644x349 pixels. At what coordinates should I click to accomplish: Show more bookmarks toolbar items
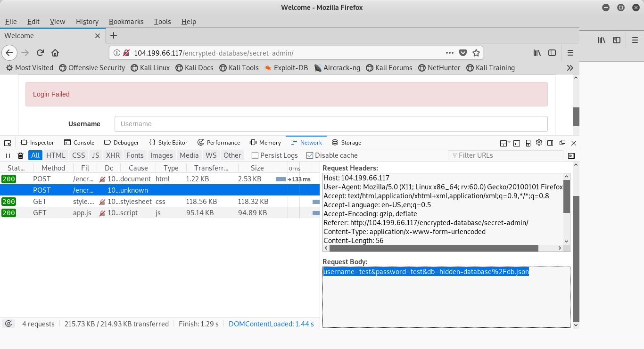[x=570, y=68]
